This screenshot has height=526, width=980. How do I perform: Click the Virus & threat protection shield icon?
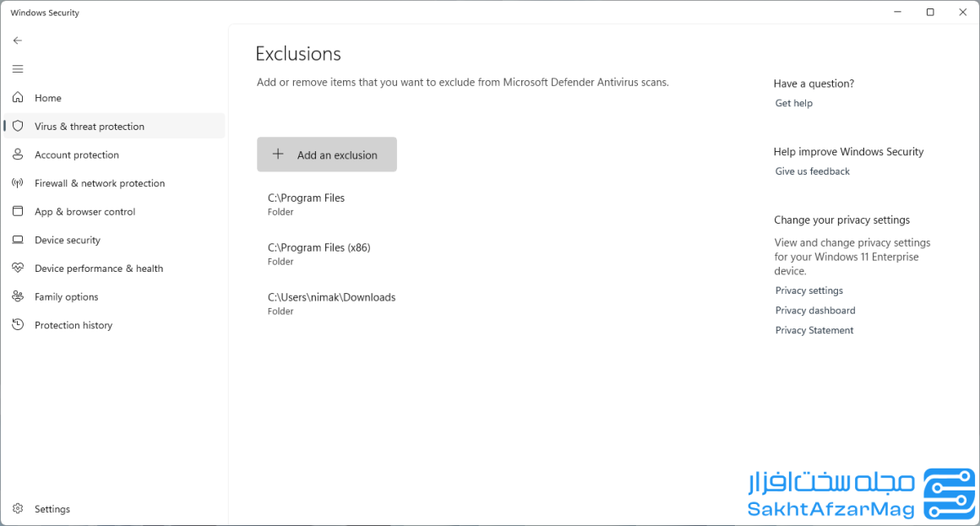(x=18, y=126)
